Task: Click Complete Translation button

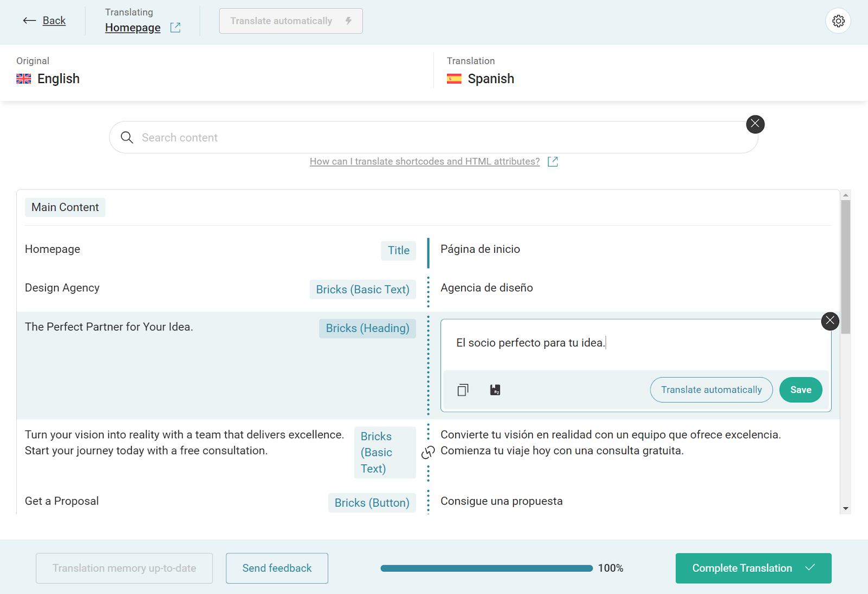Action: tap(753, 568)
